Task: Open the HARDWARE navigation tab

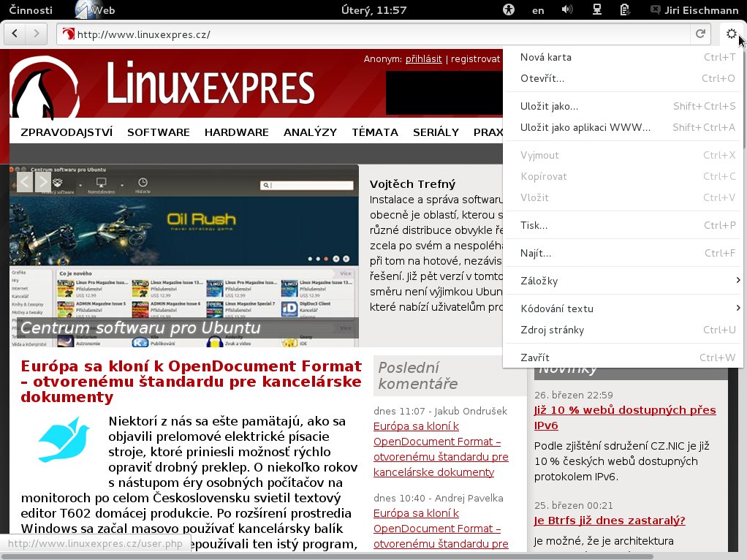Action: 236,132
